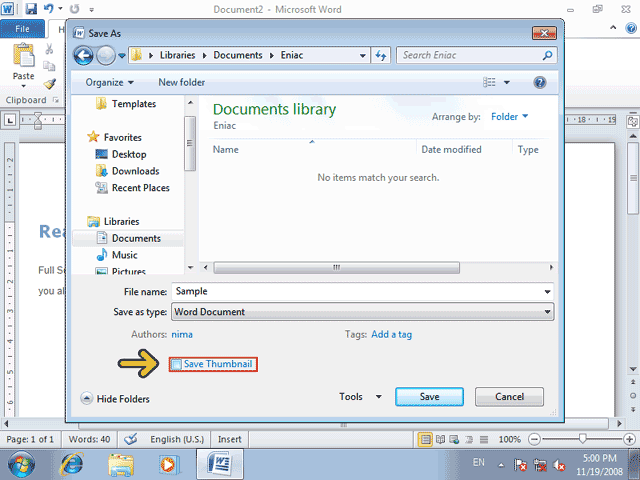Select Libraries in navigation pane
Screen dimensions: 640x480
point(113,221)
